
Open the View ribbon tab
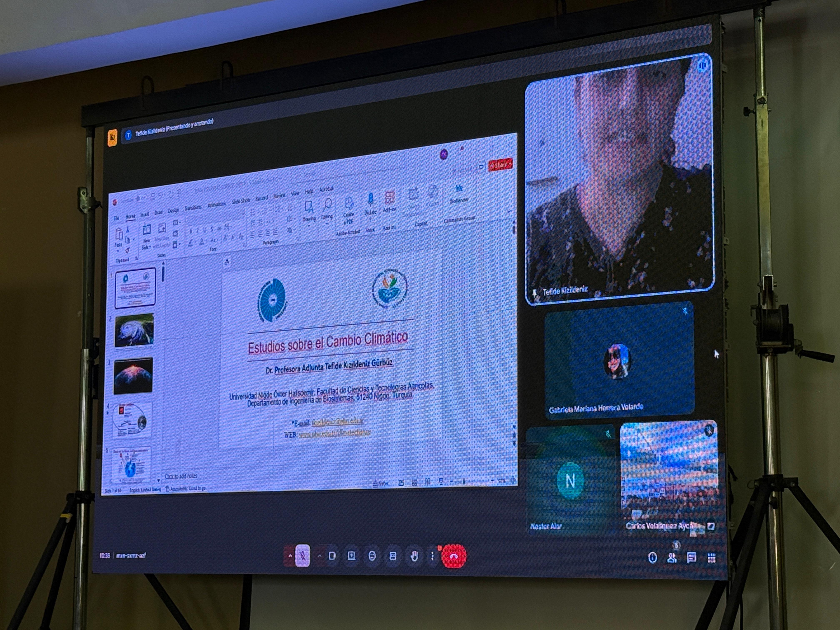pyautogui.click(x=295, y=193)
